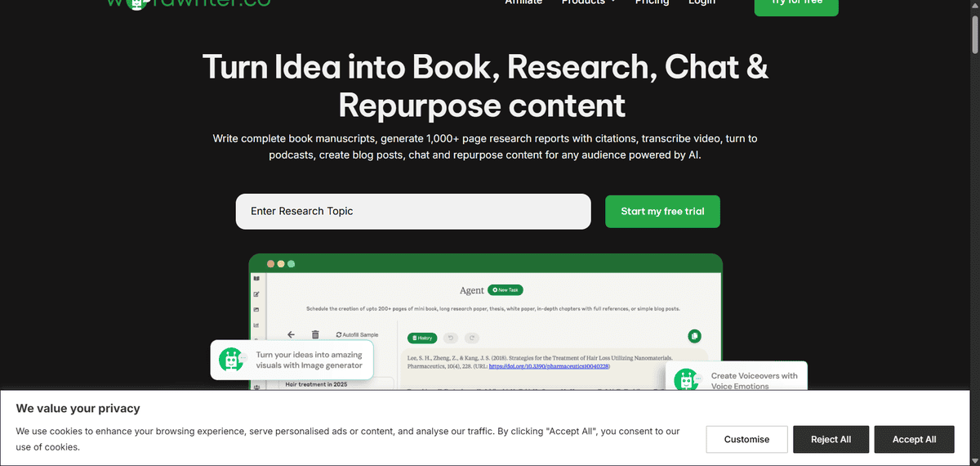Click the trash delete icon

click(315, 334)
